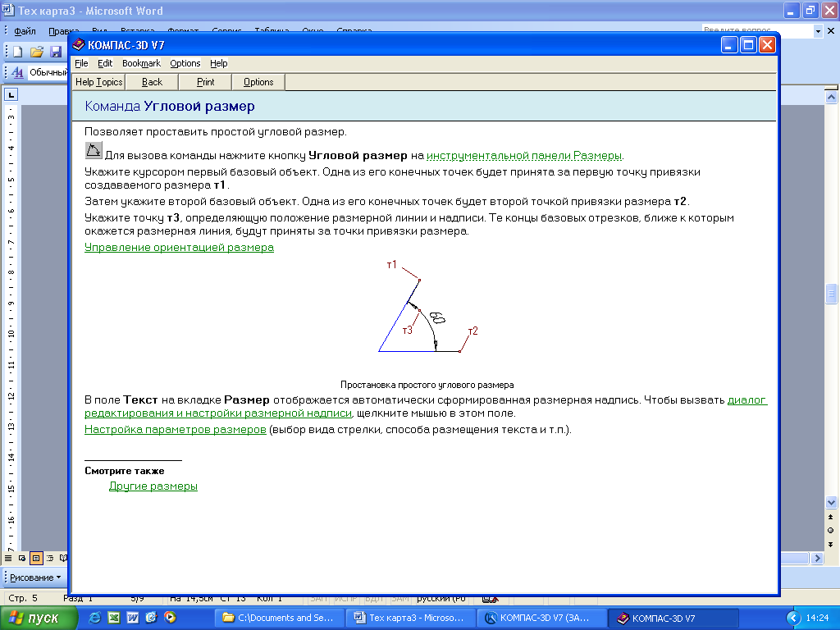
Task: Click the Word title bar document icon
Action: 7,10
